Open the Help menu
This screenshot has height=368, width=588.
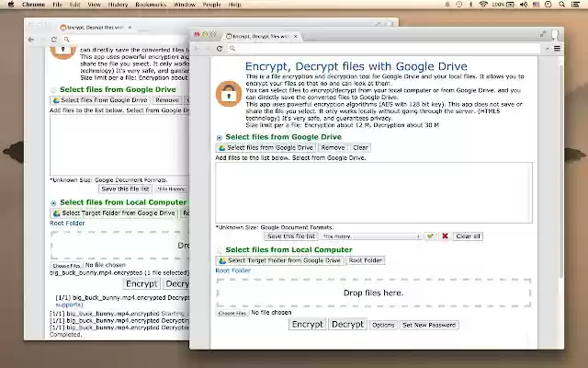tap(235, 5)
